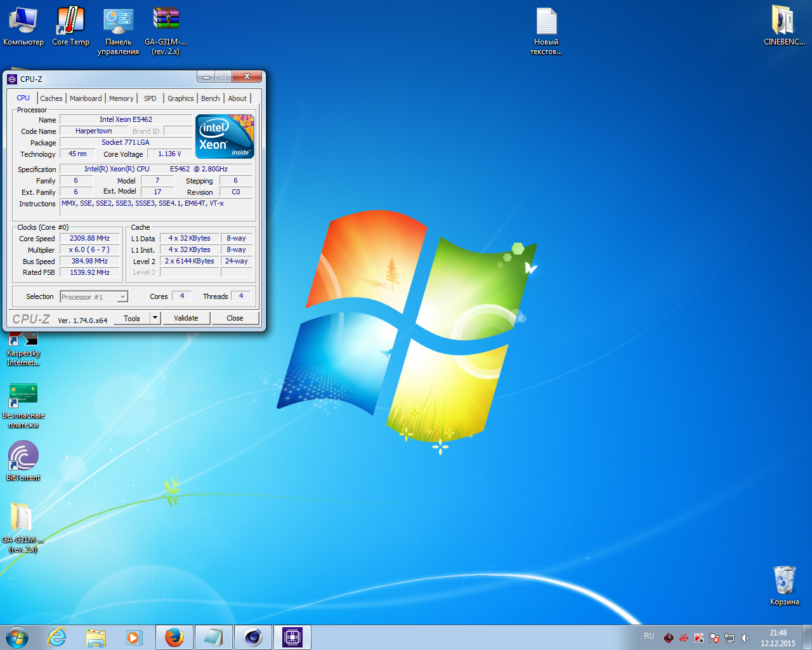Launch the Kaspersky Internet... desktop shortcut
This screenshot has height=650, width=812.
(23, 349)
